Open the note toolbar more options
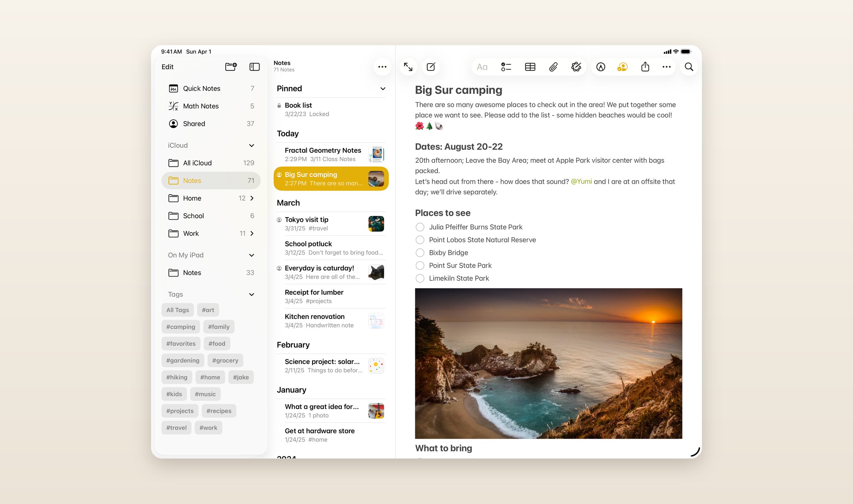 click(666, 67)
